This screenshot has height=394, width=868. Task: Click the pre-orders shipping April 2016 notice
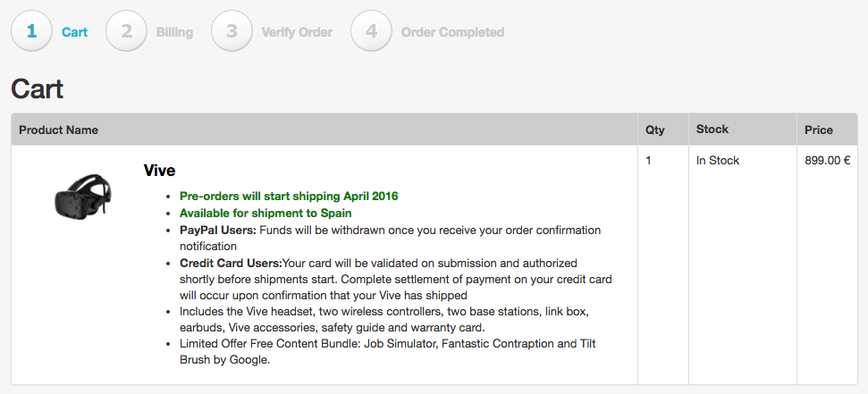coord(289,196)
